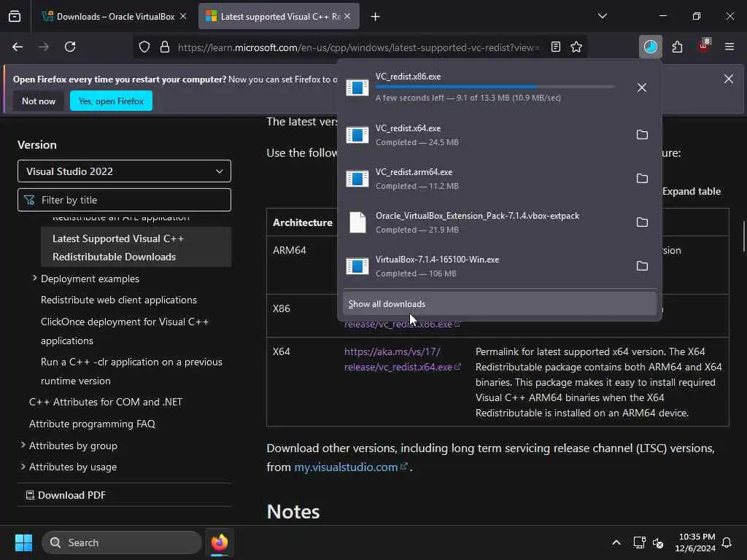Screen dimensions: 747x560
Task: Click the taskbar Search box
Action: [x=122, y=542]
